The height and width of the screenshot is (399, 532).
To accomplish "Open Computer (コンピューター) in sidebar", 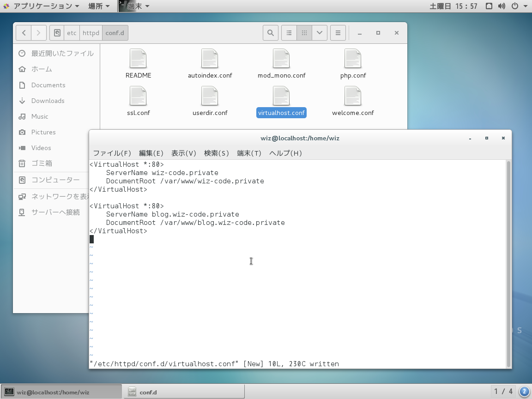I will [51, 180].
